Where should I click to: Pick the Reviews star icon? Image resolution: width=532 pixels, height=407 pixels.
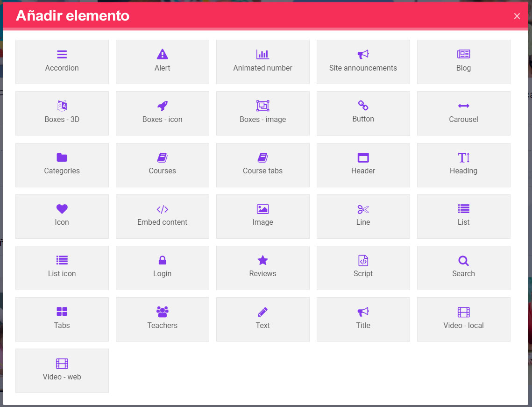click(x=262, y=260)
